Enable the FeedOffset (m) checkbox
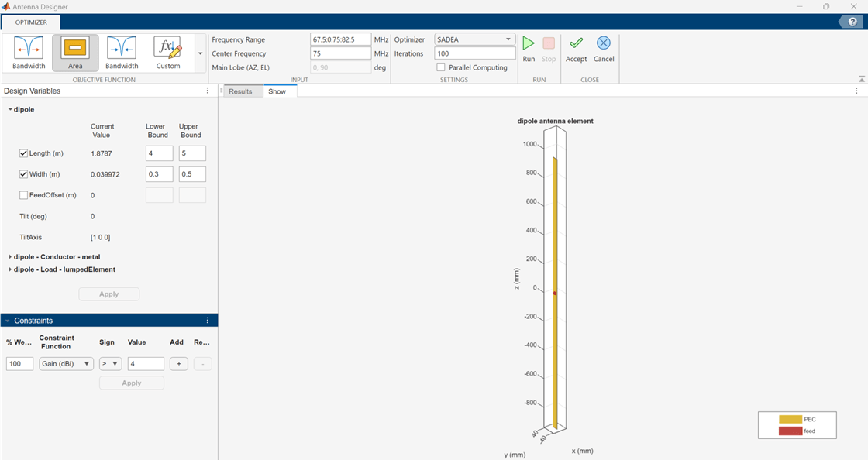 click(x=23, y=195)
